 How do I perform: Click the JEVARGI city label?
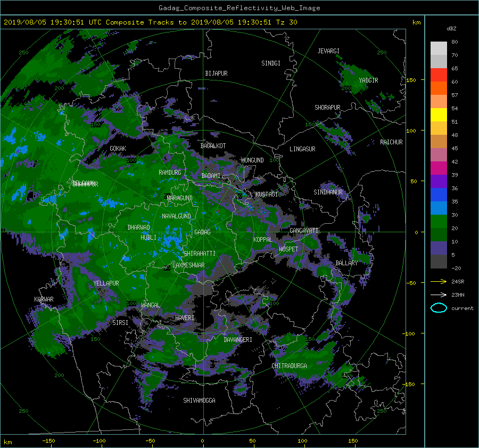[x=328, y=51]
